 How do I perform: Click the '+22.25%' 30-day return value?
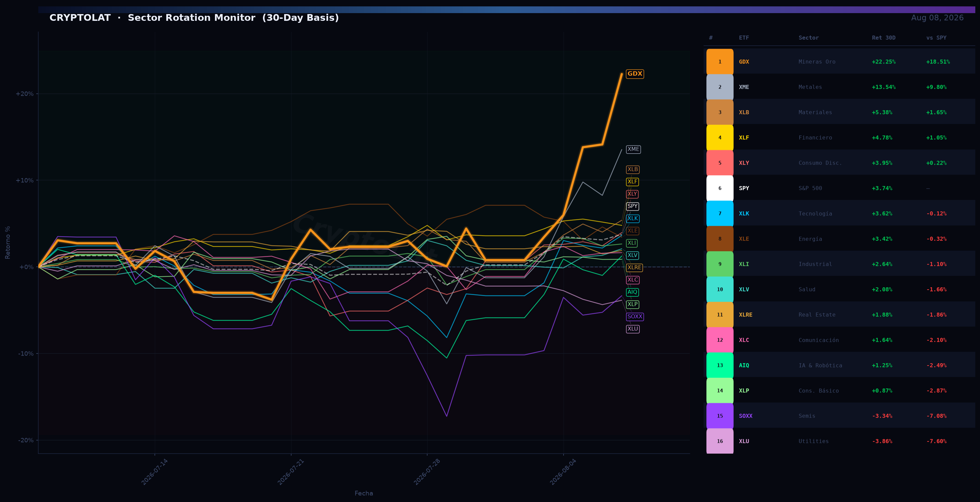click(883, 61)
